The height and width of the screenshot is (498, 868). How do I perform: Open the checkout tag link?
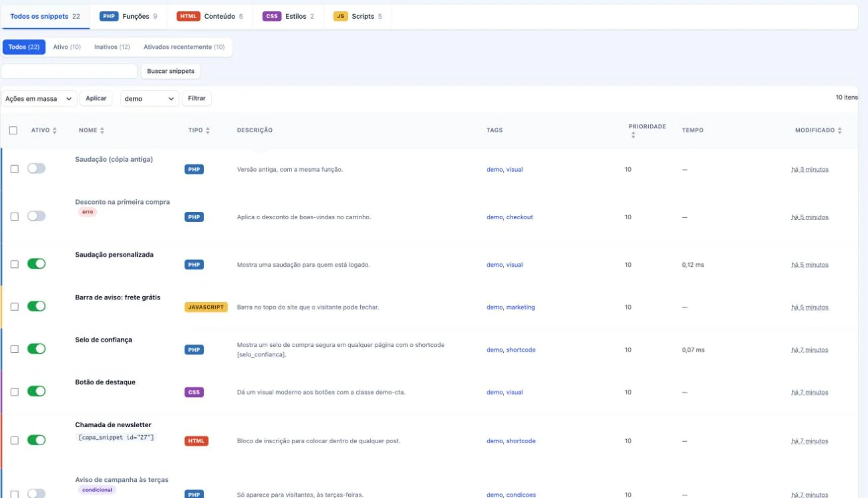click(x=520, y=217)
